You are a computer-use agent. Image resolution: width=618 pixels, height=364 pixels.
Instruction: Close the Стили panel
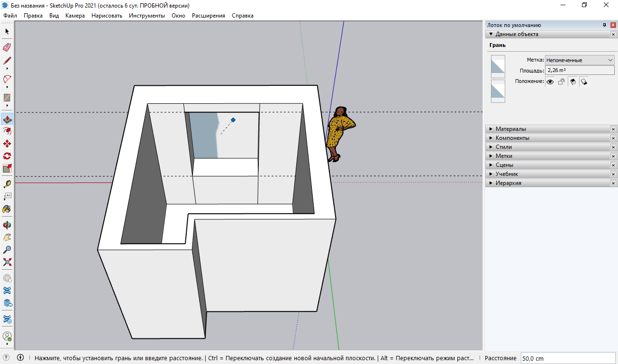pyautogui.click(x=613, y=147)
